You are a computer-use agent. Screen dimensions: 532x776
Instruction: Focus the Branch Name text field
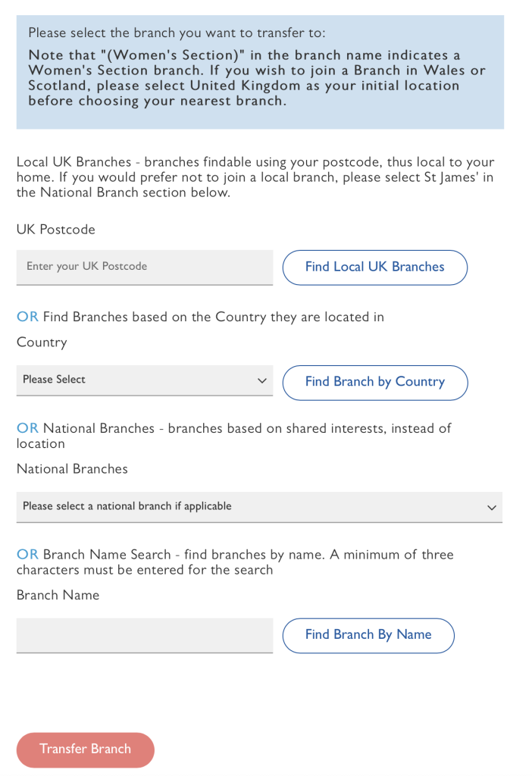point(144,635)
